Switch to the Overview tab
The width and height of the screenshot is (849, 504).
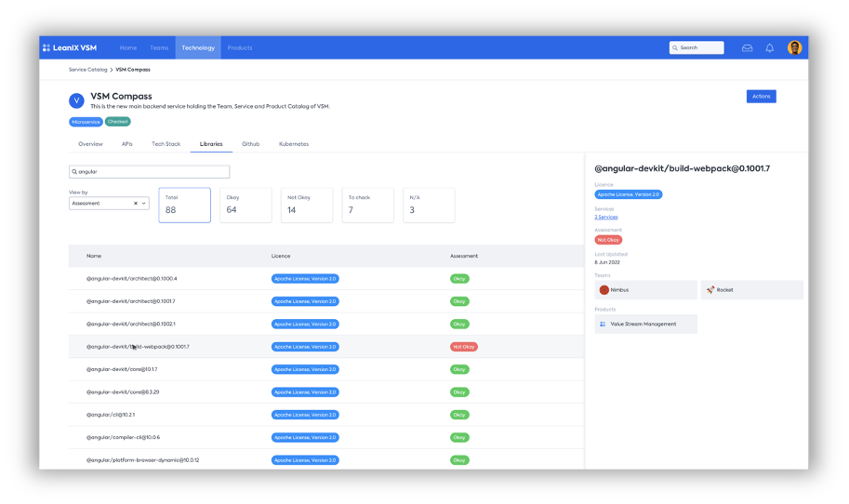point(90,144)
